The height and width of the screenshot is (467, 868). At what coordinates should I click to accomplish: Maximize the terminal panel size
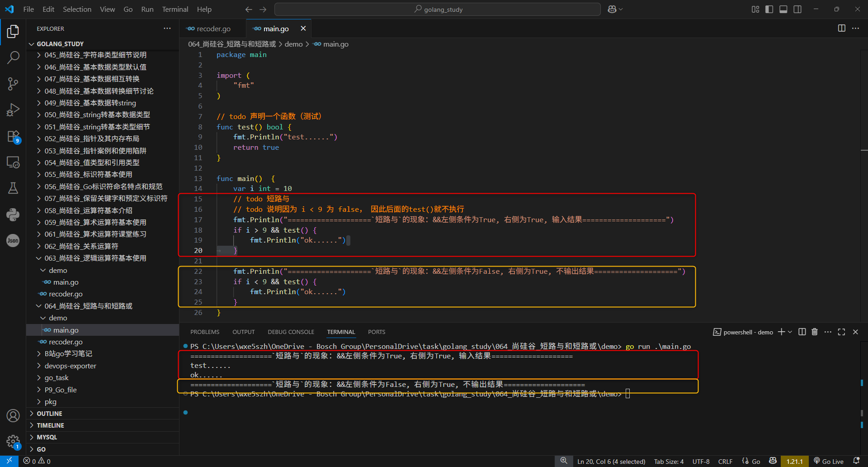pyautogui.click(x=841, y=332)
